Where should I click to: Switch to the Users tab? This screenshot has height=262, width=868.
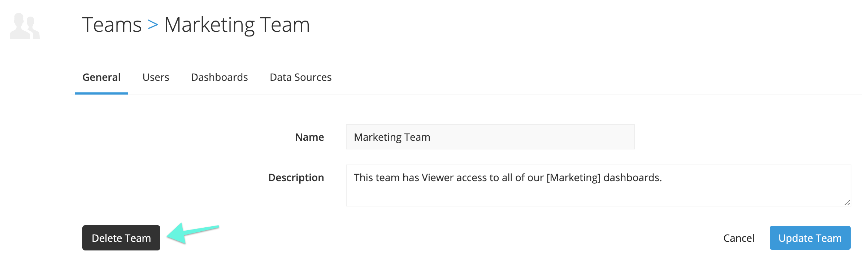click(x=156, y=77)
